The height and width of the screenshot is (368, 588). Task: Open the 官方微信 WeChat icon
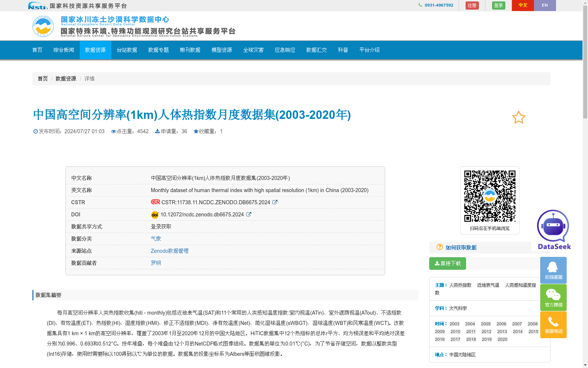point(553,297)
